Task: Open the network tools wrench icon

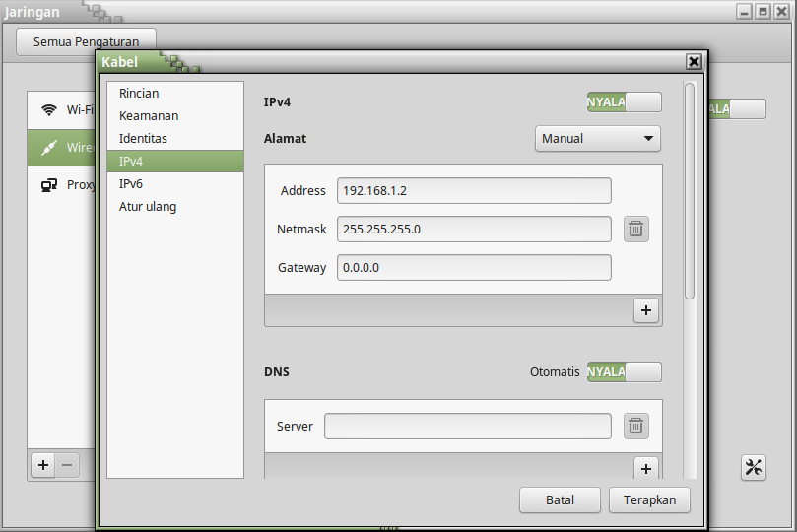Action: tap(754, 468)
